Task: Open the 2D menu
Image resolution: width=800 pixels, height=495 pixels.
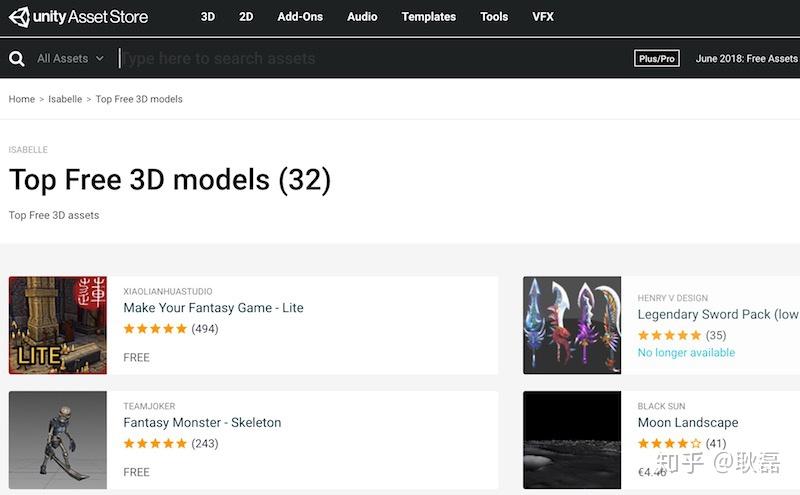Action: click(x=246, y=17)
